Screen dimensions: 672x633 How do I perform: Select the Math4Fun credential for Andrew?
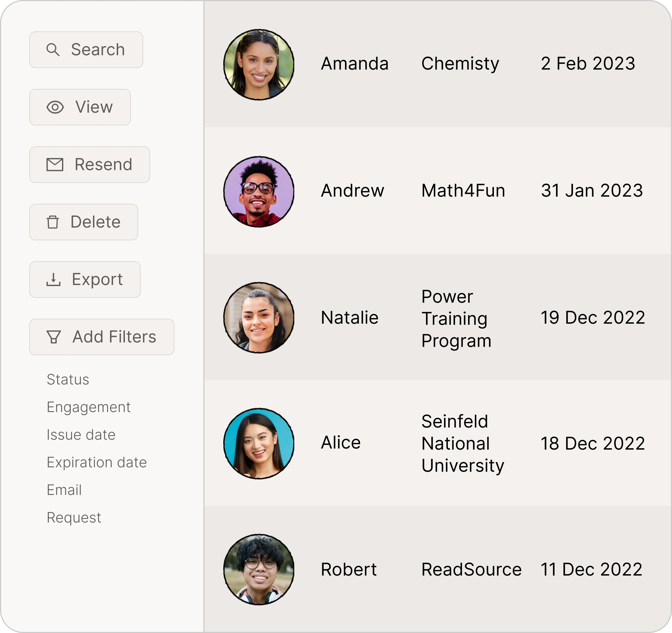click(x=463, y=191)
